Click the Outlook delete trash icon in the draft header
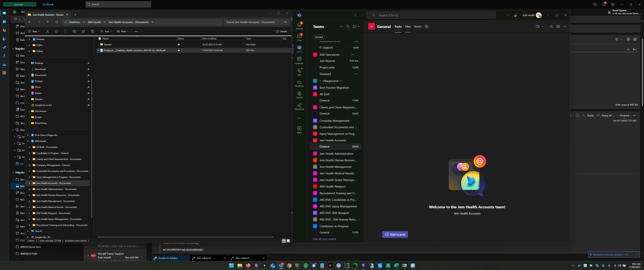This screenshot has width=644, height=270. point(628,39)
